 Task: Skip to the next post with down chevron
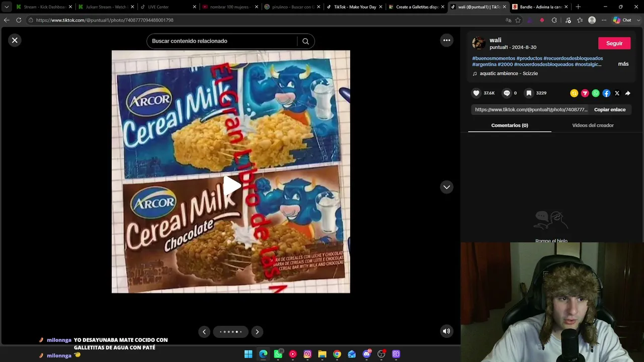pyautogui.click(x=447, y=187)
